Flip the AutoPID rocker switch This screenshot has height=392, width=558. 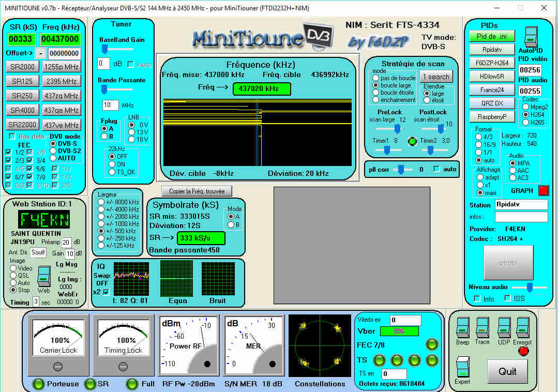pos(531,37)
